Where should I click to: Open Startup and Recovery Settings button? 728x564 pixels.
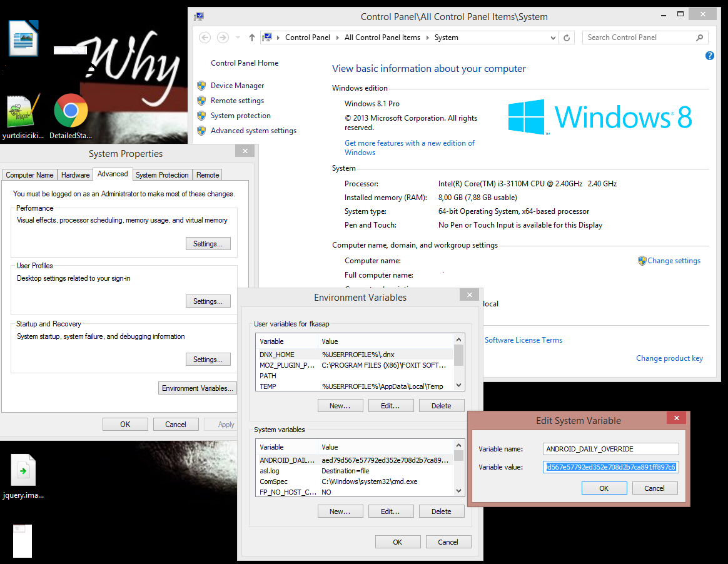pos(208,360)
